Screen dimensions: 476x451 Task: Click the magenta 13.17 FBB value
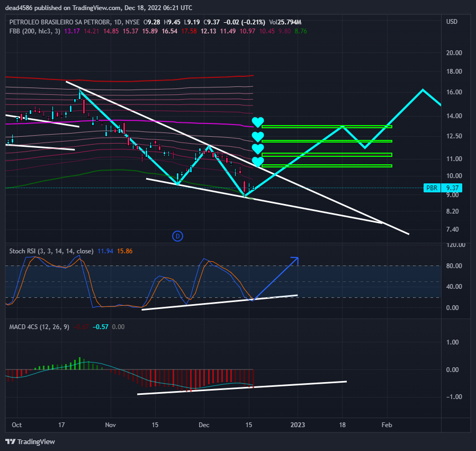point(72,31)
